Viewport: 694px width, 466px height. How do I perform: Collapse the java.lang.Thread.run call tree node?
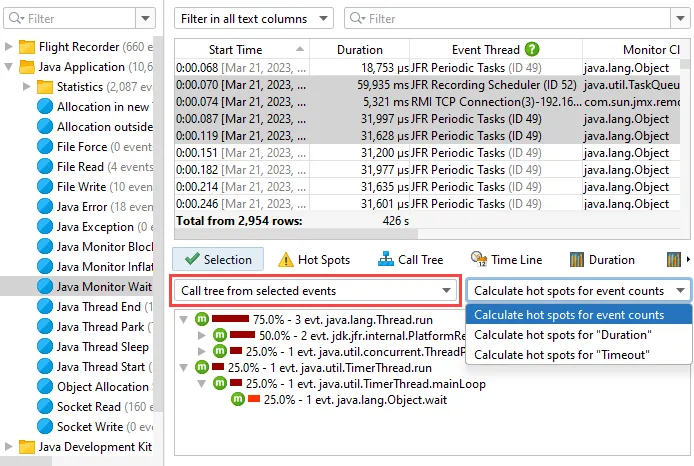[x=184, y=319]
